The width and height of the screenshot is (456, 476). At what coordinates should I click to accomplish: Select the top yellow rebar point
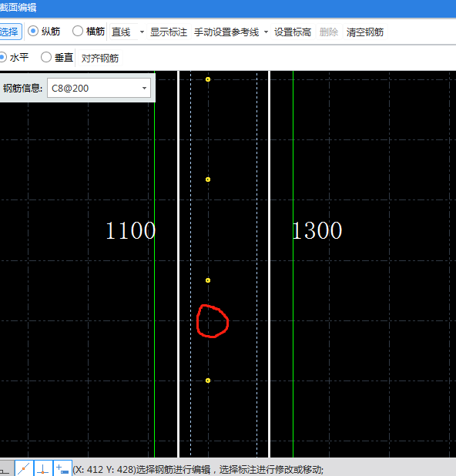point(208,79)
